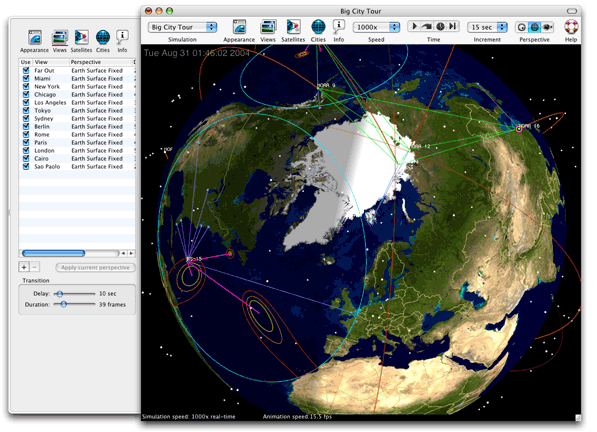Click Cairo's Earth Surface Fixed perspective cell

98,159
